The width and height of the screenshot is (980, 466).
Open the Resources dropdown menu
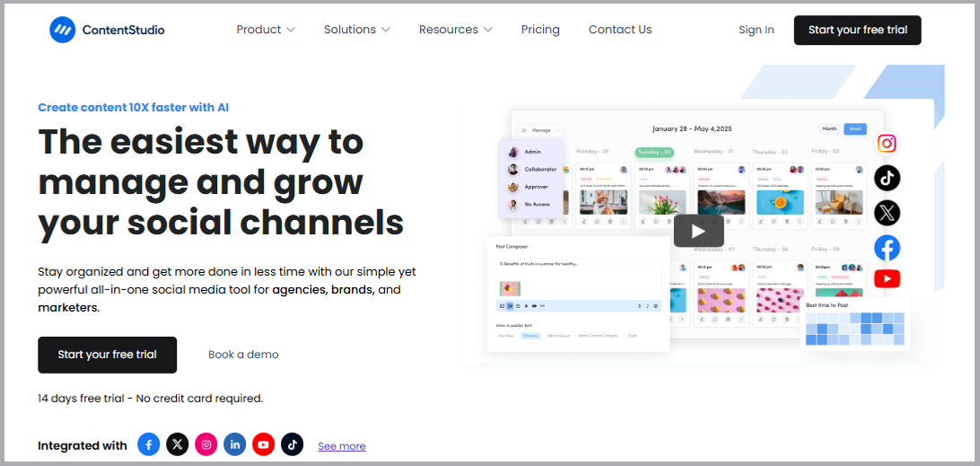tap(456, 30)
